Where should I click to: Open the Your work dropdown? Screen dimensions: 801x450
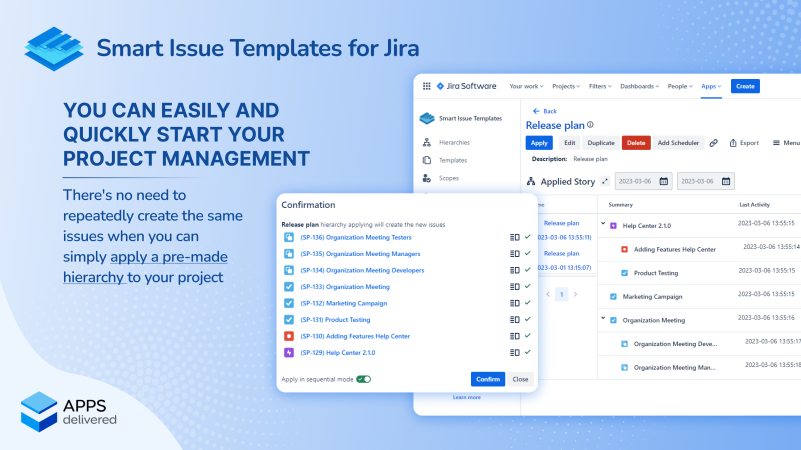(x=526, y=86)
